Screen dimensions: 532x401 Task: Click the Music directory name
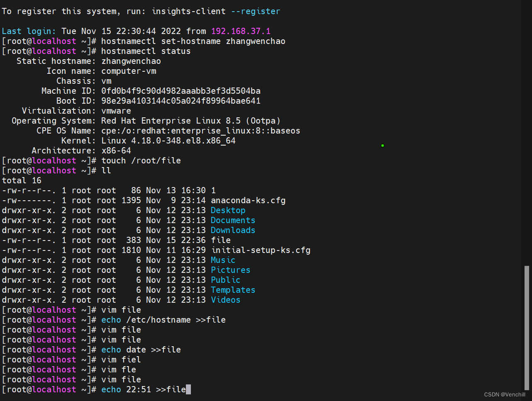click(222, 260)
